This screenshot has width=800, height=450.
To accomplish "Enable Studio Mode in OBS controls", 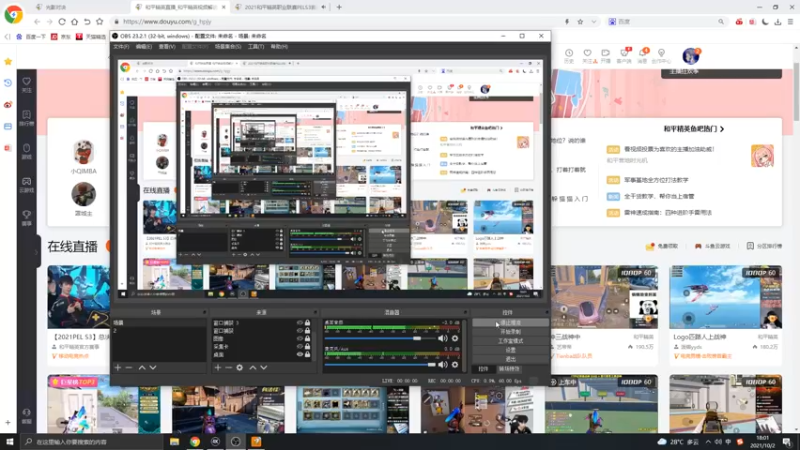I will (x=510, y=341).
